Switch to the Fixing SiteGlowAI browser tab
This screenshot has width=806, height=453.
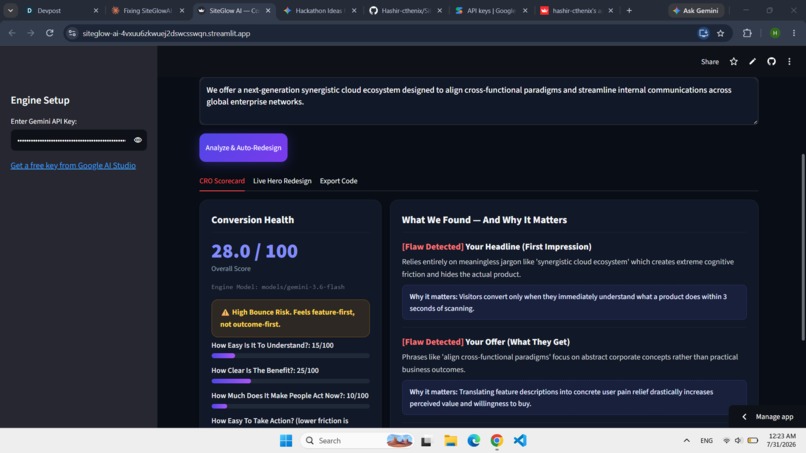(148, 10)
